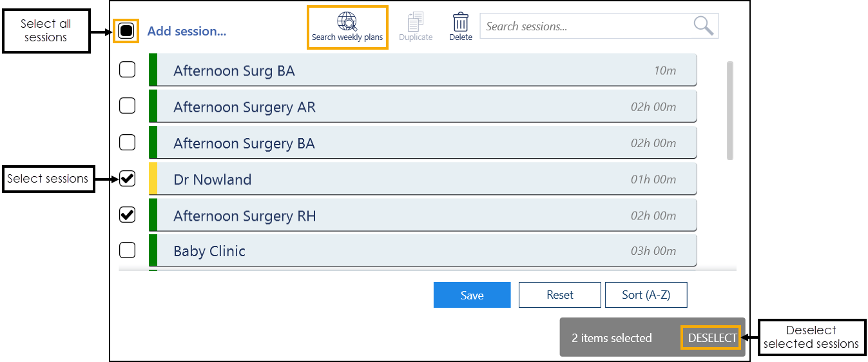Image resolution: width=868 pixels, height=362 pixels.
Task: Click the Delete trash can icon
Action: coord(460,23)
